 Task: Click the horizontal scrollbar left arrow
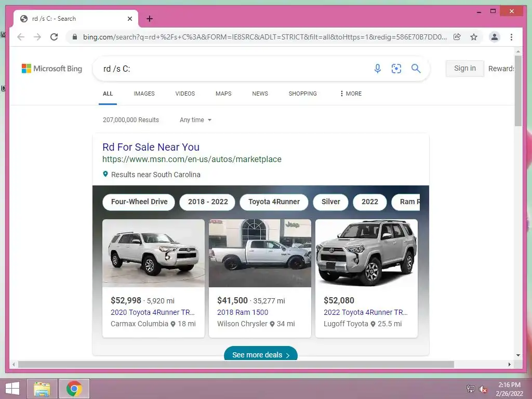point(14,364)
